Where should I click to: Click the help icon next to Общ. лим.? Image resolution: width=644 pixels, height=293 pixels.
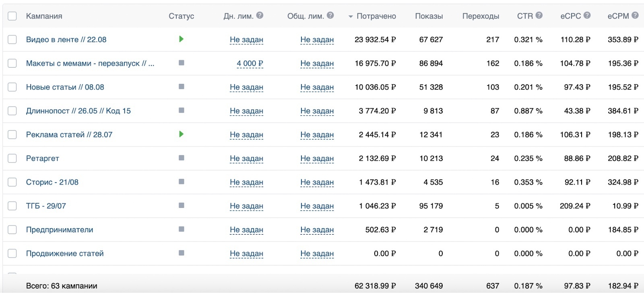click(330, 15)
